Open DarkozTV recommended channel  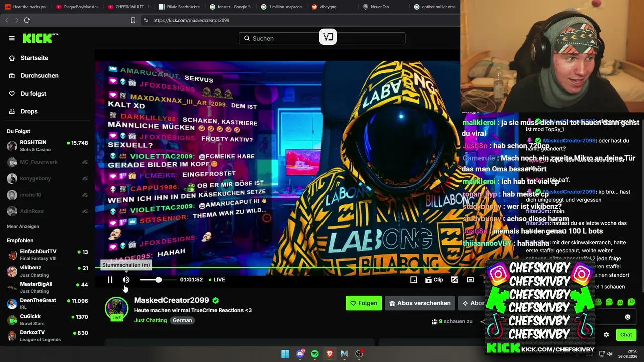47,336
